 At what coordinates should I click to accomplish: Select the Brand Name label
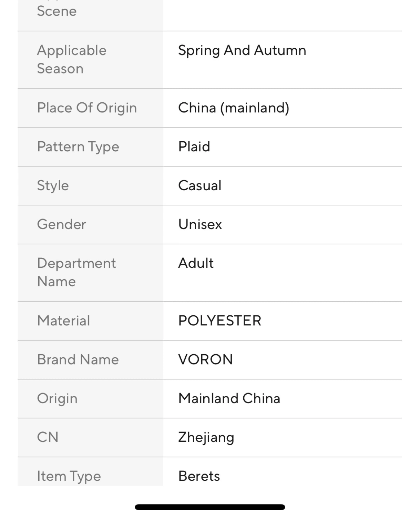[78, 360]
